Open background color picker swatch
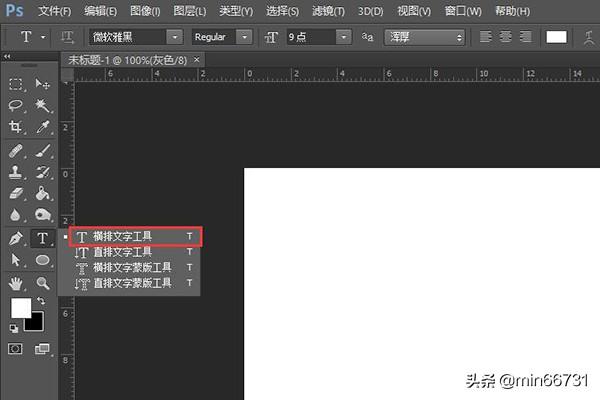 (38, 325)
